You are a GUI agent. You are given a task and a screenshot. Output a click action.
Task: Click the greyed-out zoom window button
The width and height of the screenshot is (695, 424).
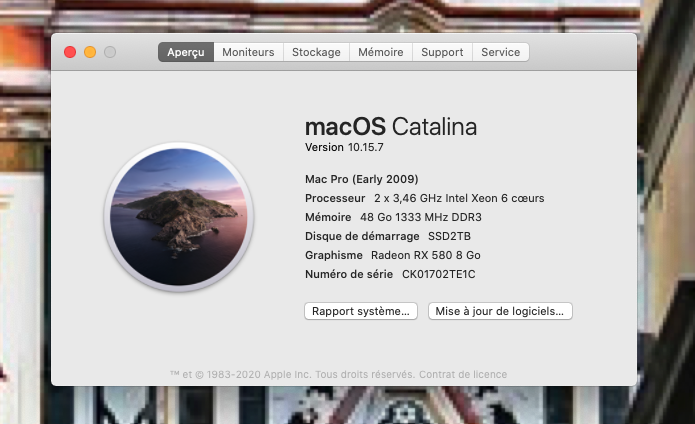tap(110, 52)
